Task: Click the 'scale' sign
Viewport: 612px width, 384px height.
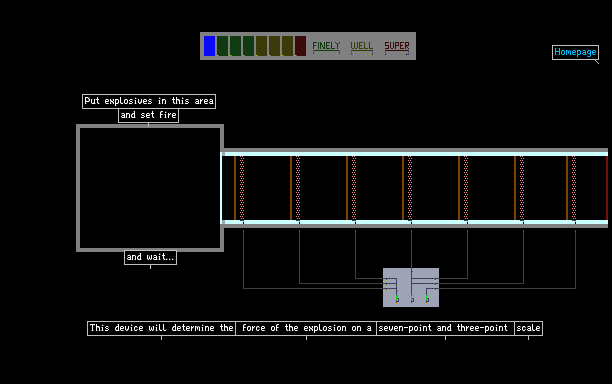Action: click(528, 328)
